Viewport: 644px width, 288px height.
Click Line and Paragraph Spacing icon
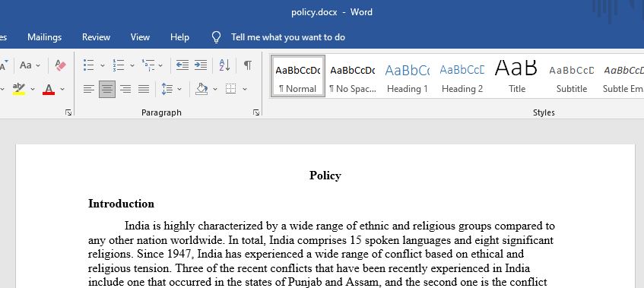point(167,89)
